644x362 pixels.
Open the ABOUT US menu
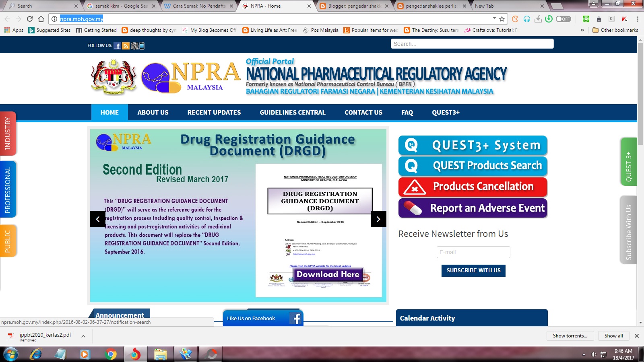coord(153,113)
